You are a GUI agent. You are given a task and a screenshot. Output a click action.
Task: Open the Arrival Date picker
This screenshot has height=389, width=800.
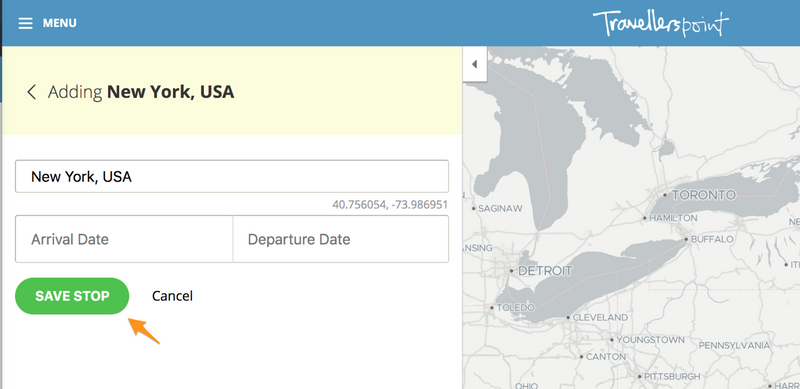(x=124, y=239)
